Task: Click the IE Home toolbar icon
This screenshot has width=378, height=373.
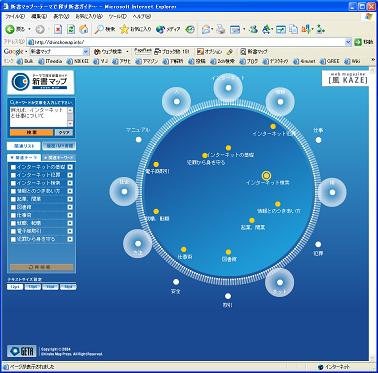Action: click(84, 29)
